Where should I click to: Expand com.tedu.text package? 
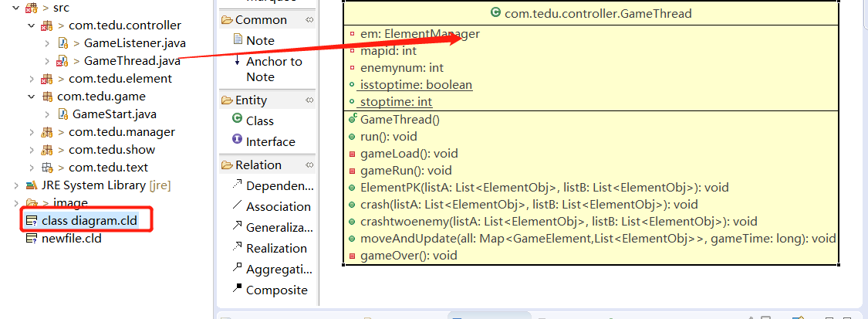click(32, 168)
